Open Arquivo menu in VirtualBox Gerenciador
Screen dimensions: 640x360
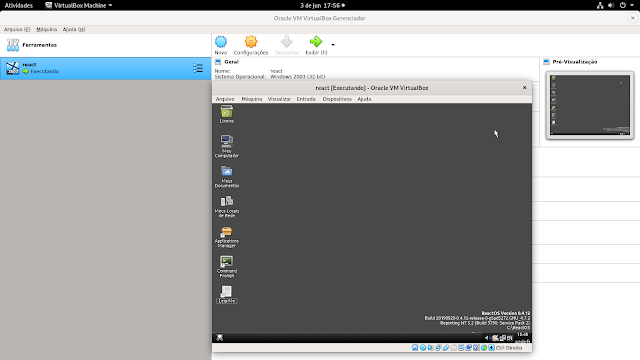[17, 29]
